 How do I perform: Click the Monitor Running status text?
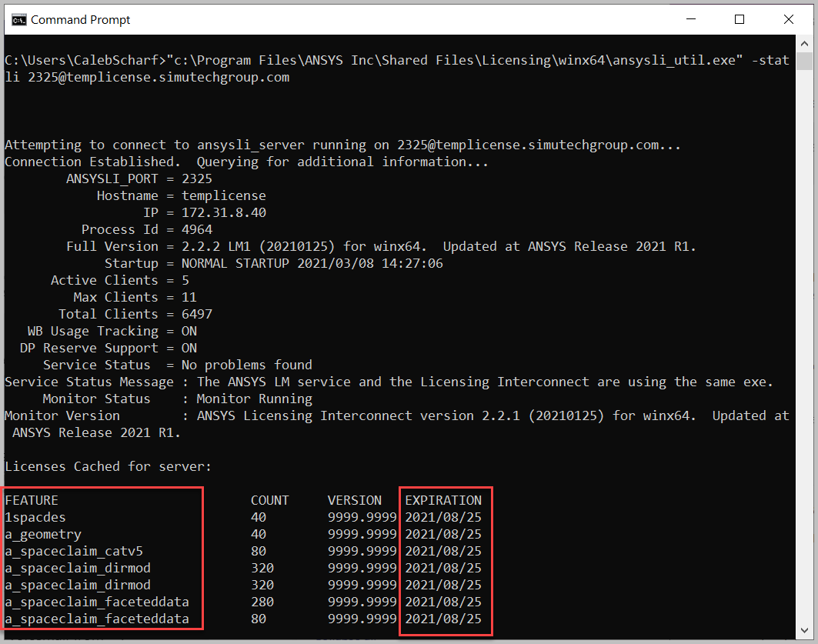pos(254,399)
